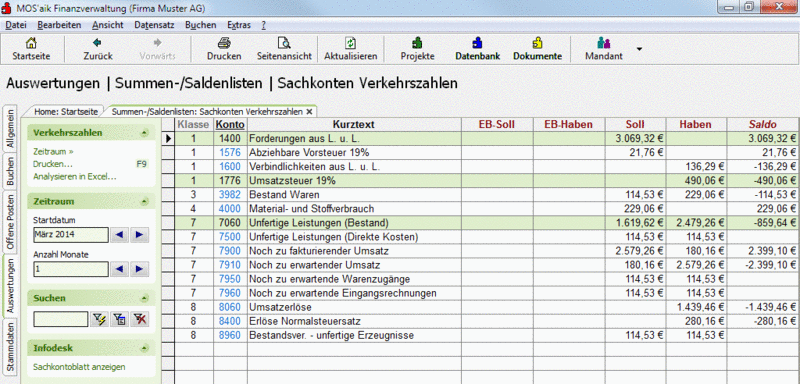
Task: Sort by the Konto column header
Action: 230,124
